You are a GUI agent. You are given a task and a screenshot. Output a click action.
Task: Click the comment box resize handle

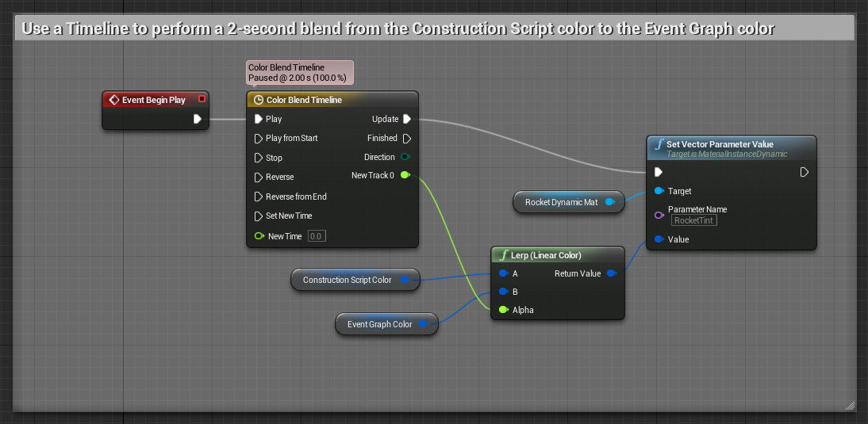click(x=850, y=405)
